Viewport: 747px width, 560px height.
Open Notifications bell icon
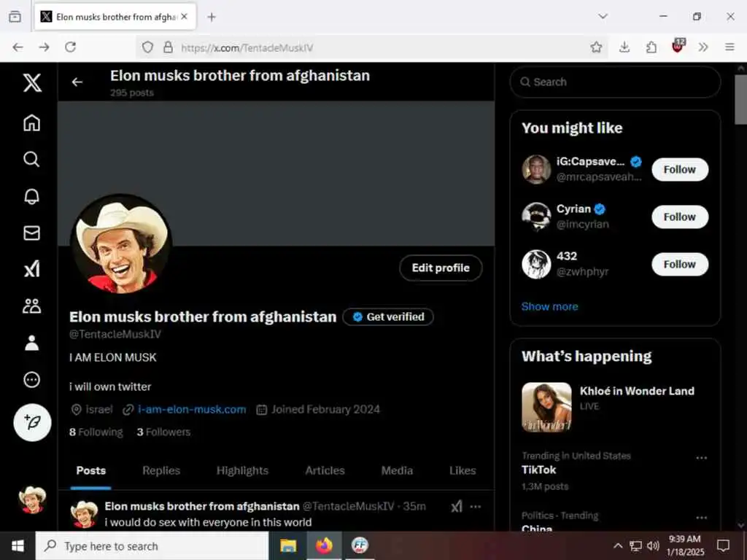(32, 196)
